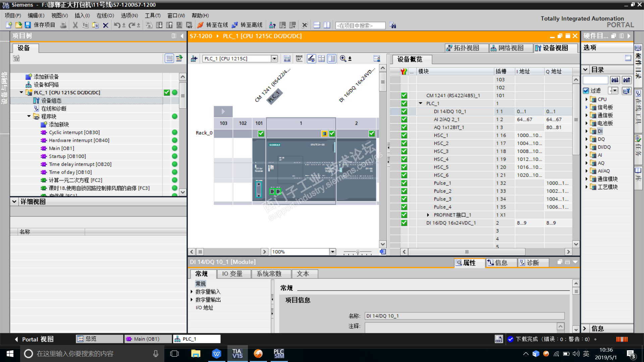Open the PLC_1 [CPU 1215C] device dropdown
Image resolution: width=644 pixels, height=362 pixels.
[x=274, y=59]
